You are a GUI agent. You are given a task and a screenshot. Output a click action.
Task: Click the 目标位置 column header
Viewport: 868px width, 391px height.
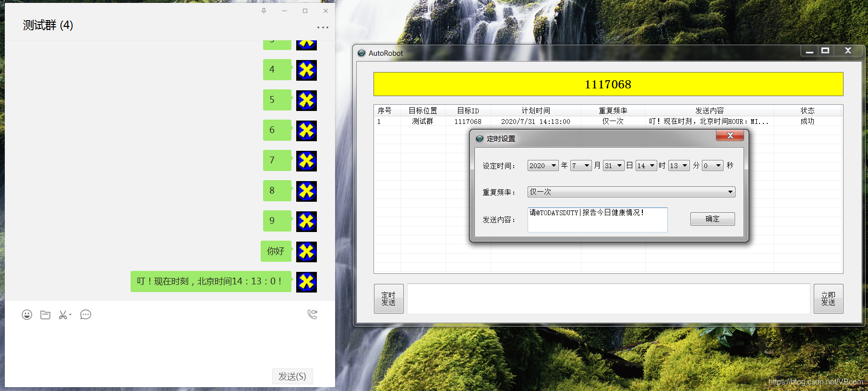point(422,110)
